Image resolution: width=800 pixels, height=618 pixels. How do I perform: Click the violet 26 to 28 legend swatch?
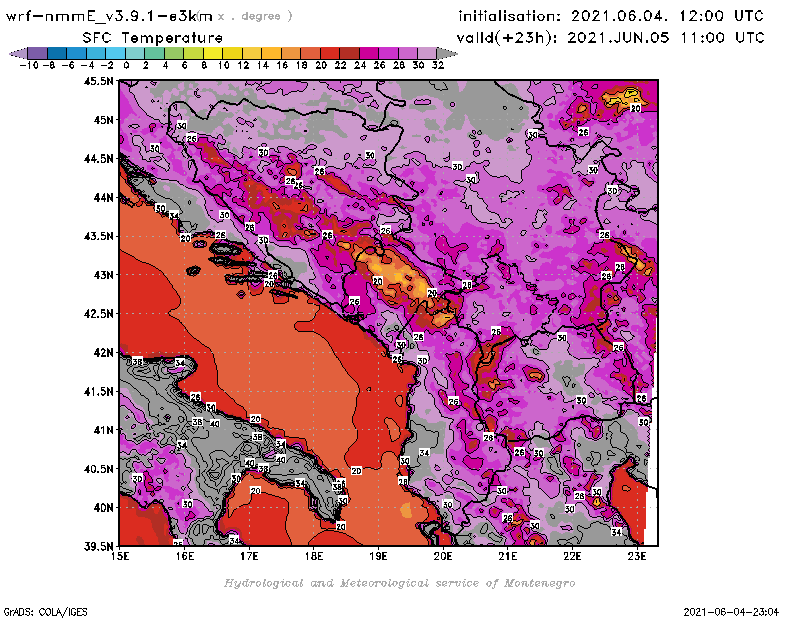point(388,53)
